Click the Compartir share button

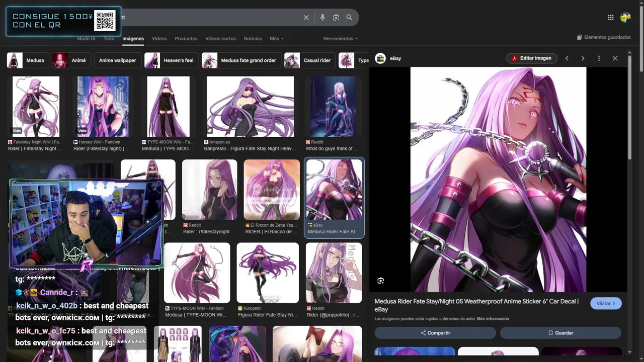tap(435, 333)
